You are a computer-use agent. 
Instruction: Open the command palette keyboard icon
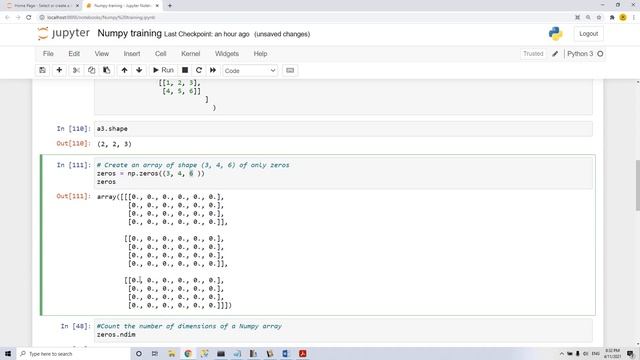click(290, 70)
